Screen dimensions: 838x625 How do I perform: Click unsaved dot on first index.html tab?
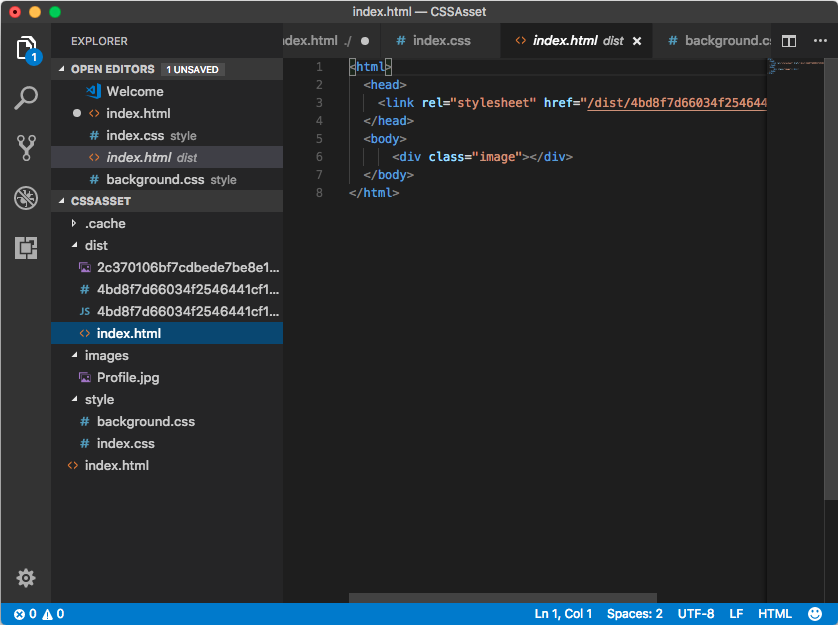click(x=365, y=41)
